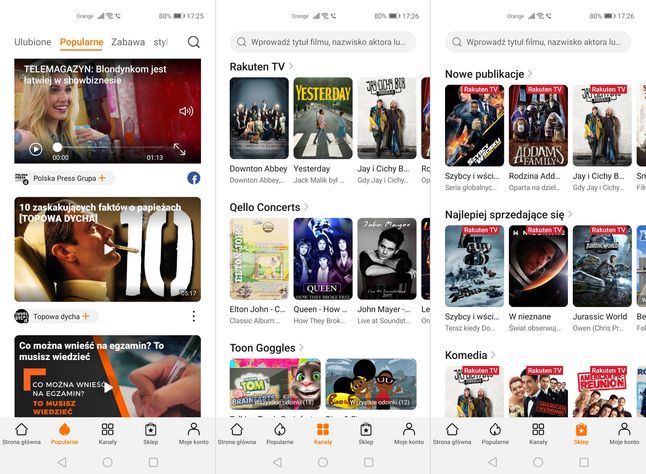The image size is (646, 474).
Task: Focus search field in right Sklep screen
Action: point(538,42)
